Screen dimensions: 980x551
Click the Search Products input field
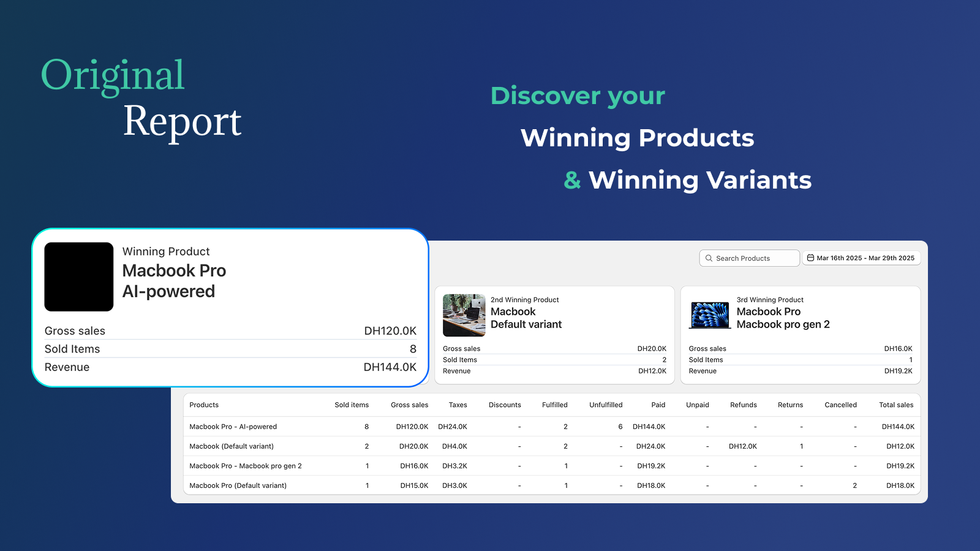coord(749,258)
